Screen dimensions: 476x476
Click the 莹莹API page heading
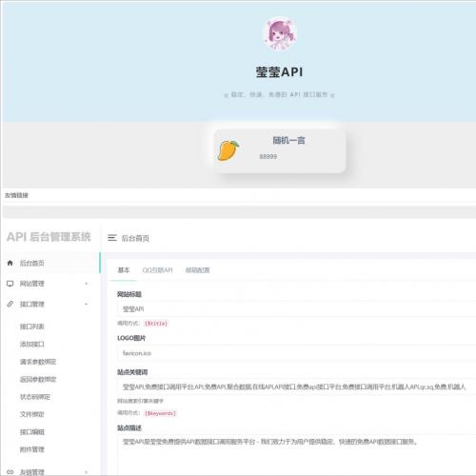(279, 72)
